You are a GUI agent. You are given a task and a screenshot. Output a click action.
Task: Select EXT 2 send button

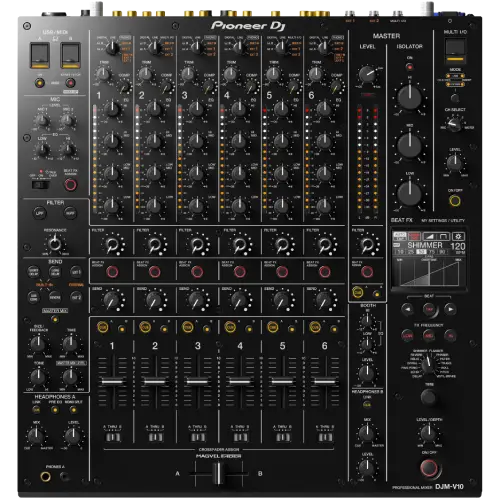(76, 296)
